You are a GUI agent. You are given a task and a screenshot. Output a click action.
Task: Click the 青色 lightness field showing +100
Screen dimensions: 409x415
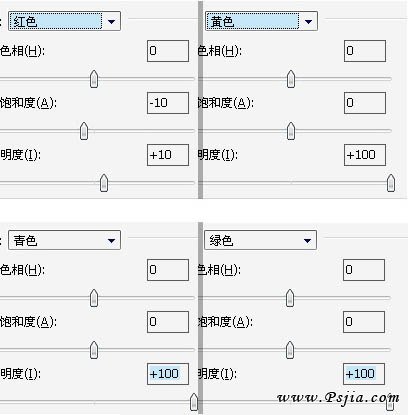(168, 374)
